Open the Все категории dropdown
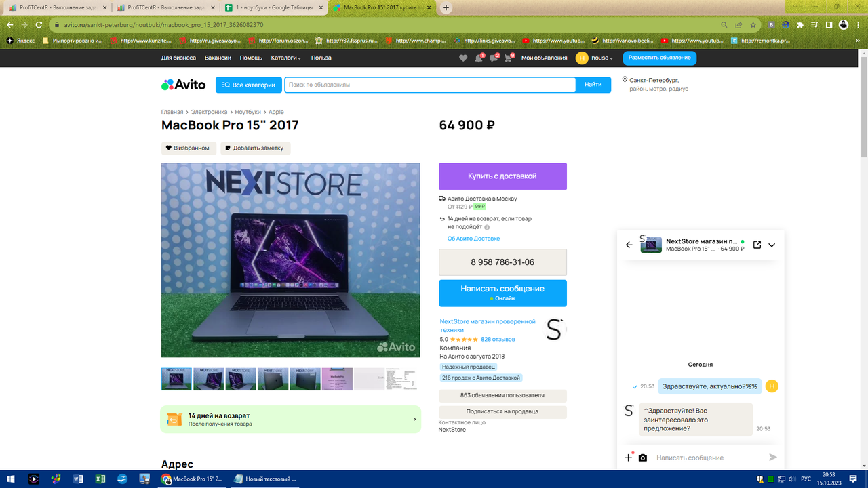The image size is (868, 488). pyautogui.click(x=249, y=84)
